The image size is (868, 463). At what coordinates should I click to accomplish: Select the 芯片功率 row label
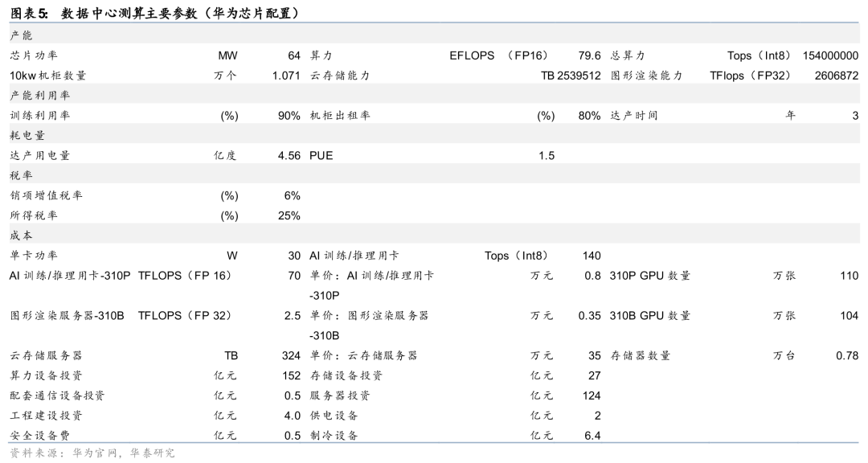34,55
